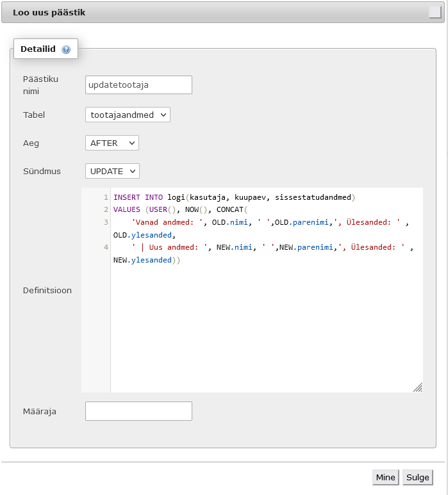Viewport: 448px width, 495px height.
Task: Focus the Päästiku nimi text field
Action: (138, 85)
